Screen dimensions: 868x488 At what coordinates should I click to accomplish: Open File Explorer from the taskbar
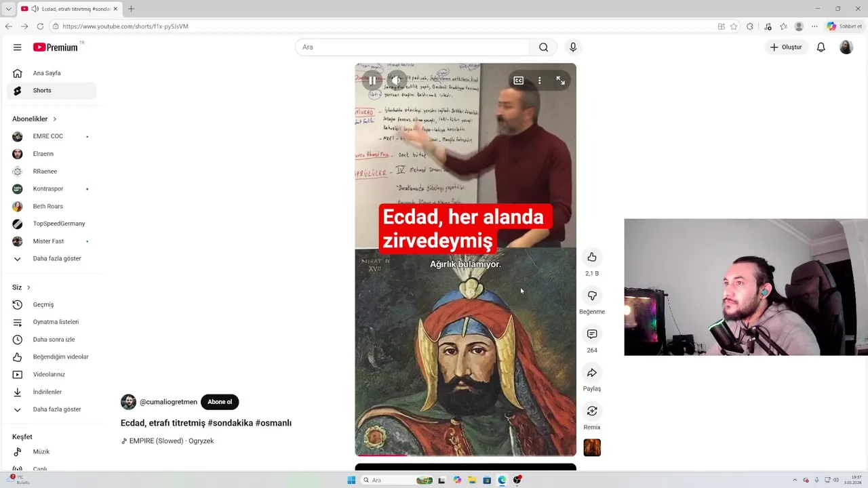tap(472, 480)
